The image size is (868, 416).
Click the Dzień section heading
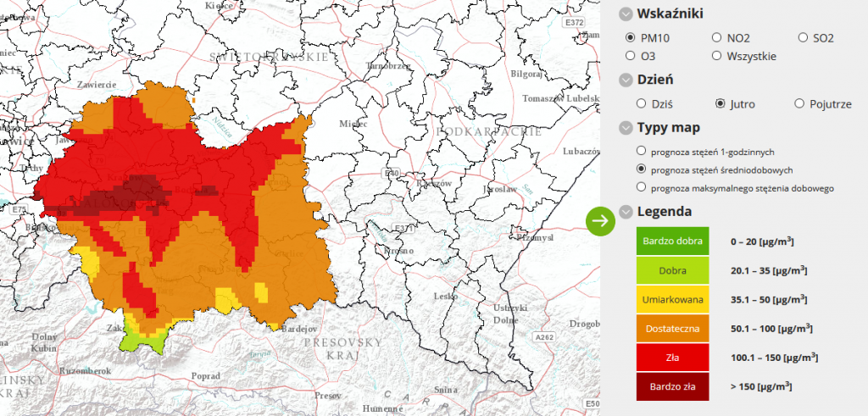[655, 80]
